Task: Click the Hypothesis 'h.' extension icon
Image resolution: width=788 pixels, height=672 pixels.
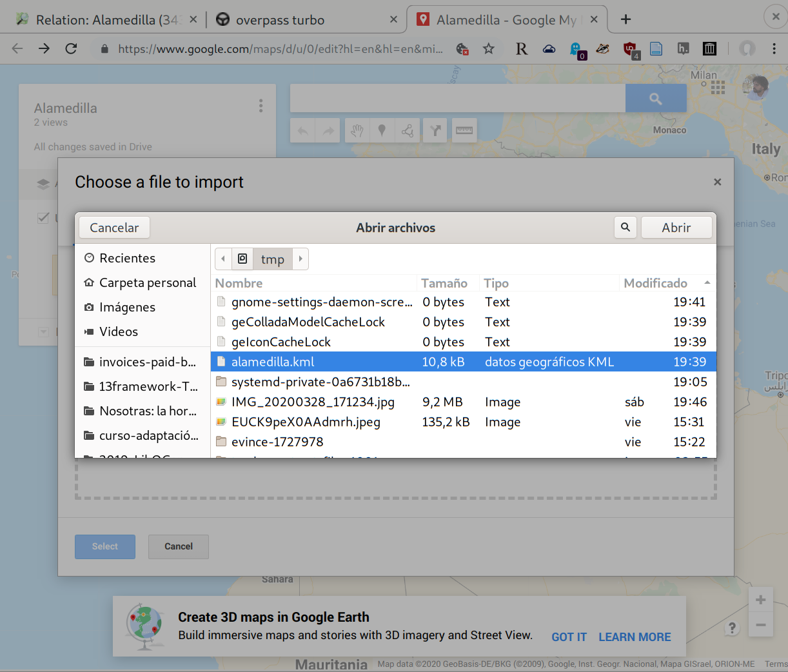Action: pyautogui.click(x=683, y=48)
